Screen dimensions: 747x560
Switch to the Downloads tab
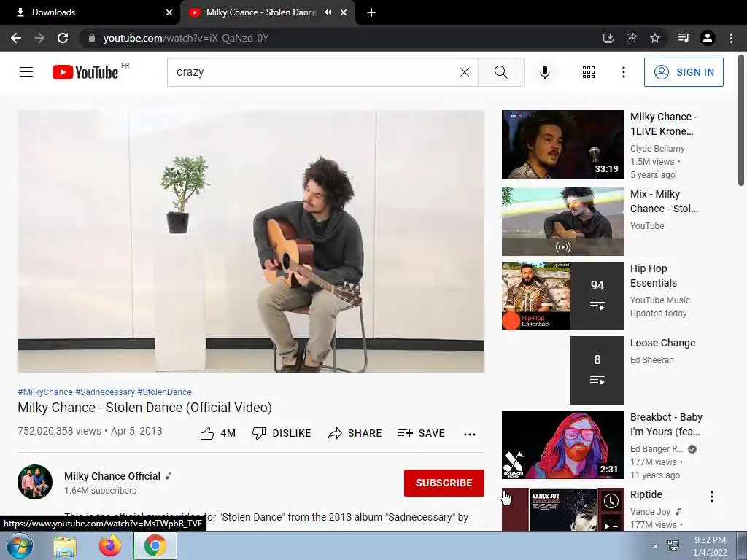pyautogui.click(x=90, y=12)
